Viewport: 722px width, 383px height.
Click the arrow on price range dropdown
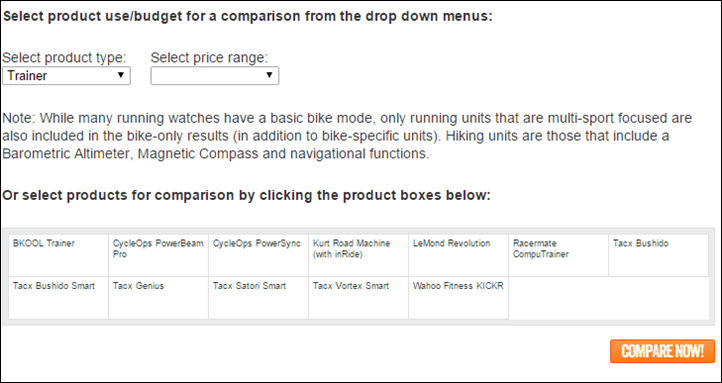click(x=269, y=75)
